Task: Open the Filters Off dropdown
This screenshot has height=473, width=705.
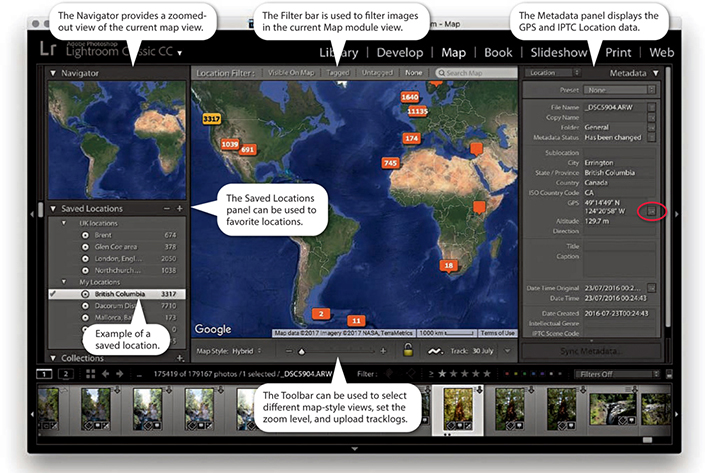Action: (x=617, y=374)
